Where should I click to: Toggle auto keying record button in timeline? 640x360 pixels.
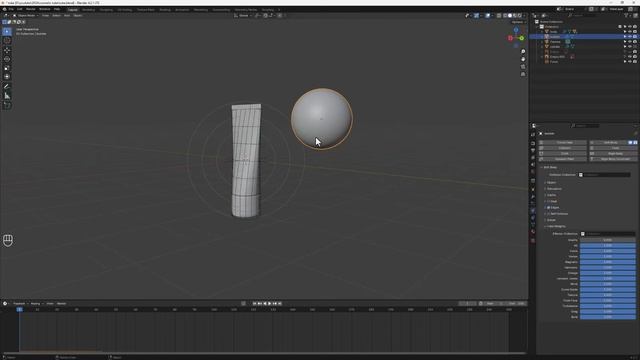(x=243, y=303)
